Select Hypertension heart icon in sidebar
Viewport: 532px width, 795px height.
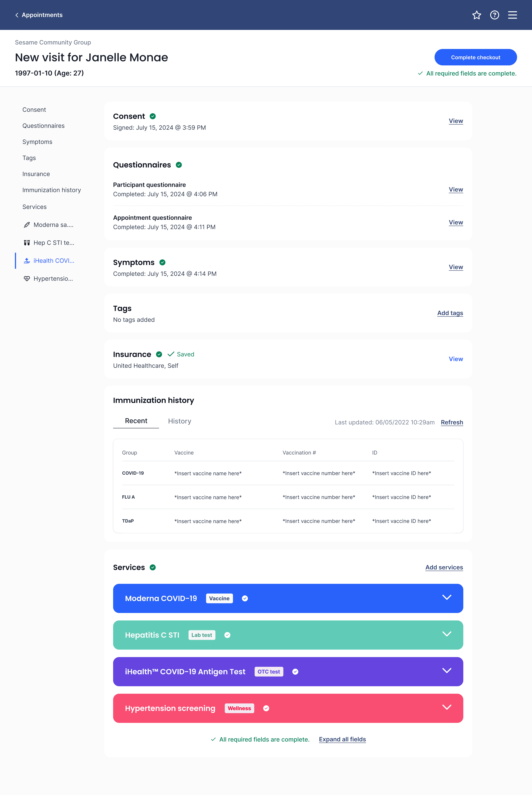point(27,279)
